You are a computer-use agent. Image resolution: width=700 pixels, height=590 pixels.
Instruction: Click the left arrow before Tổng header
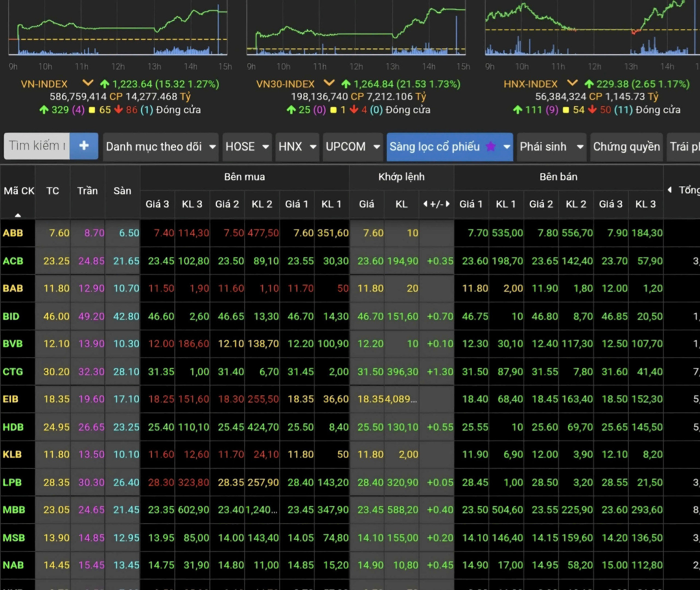[x=670, y=190]
